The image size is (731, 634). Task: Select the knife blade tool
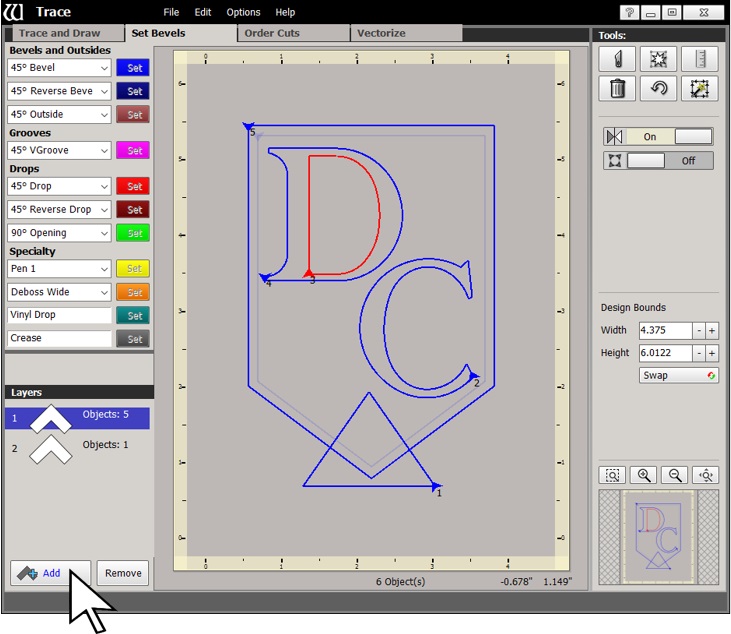point(617,59)
